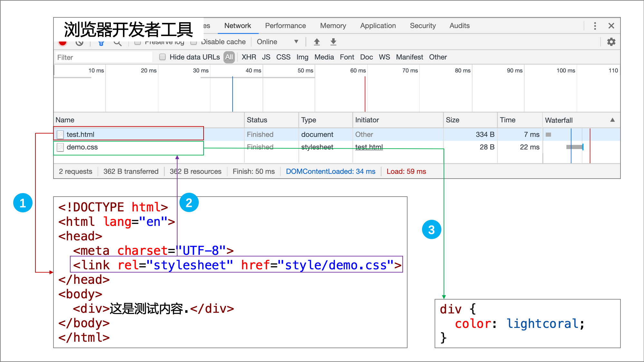Open the network settings gear icon

[x=611, y=42]
